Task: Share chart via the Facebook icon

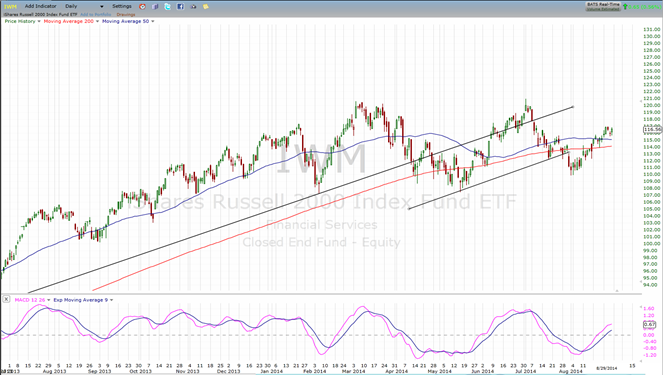Action: [181, 6]
